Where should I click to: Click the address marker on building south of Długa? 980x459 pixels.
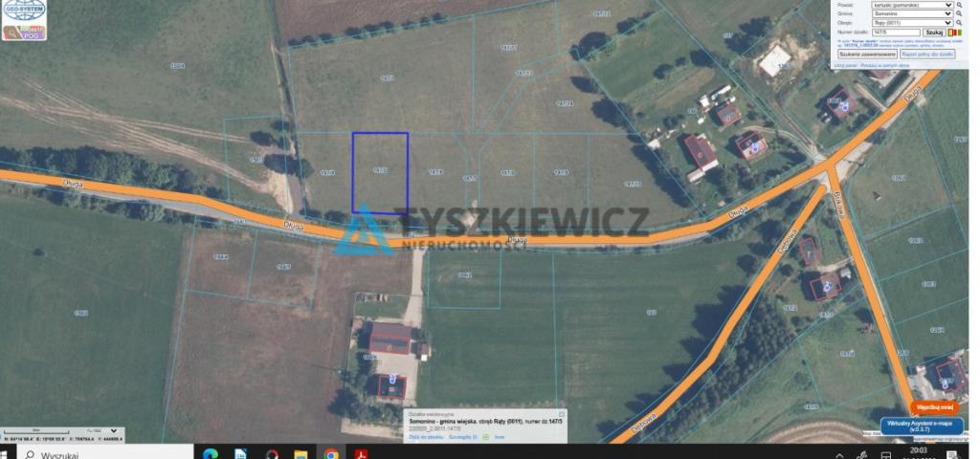click(x=391, y=379)
